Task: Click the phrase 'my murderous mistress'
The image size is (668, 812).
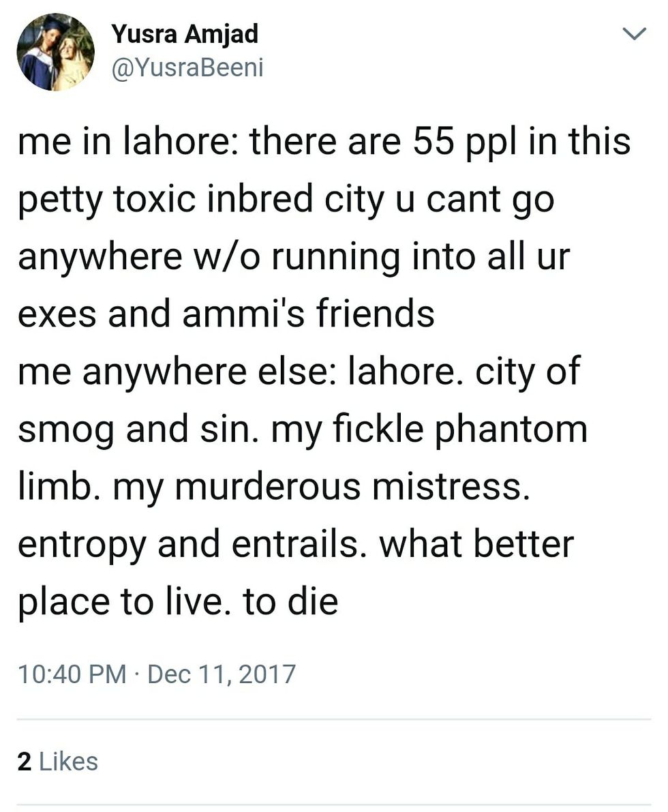Action: click(x=321, y=487)
